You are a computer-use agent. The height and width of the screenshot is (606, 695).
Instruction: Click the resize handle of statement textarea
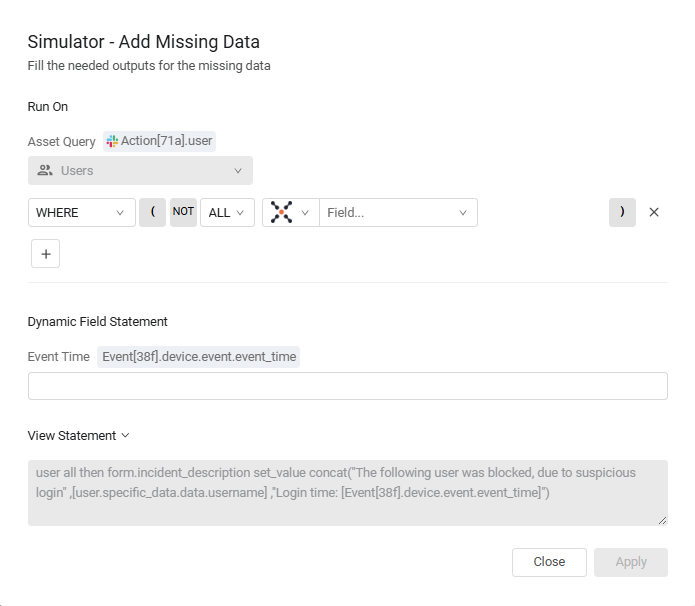click(x=663, y=521)
